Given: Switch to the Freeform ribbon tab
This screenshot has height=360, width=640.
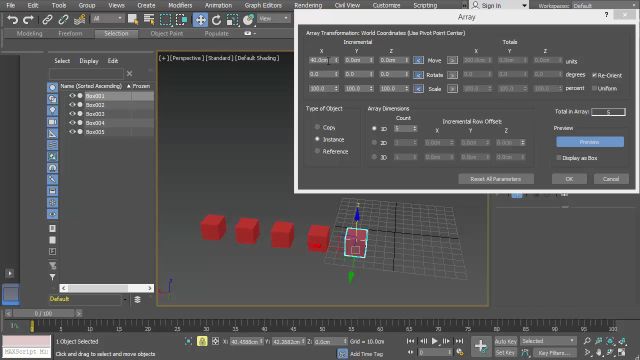Looking at the screenshot, I should 70,33.
